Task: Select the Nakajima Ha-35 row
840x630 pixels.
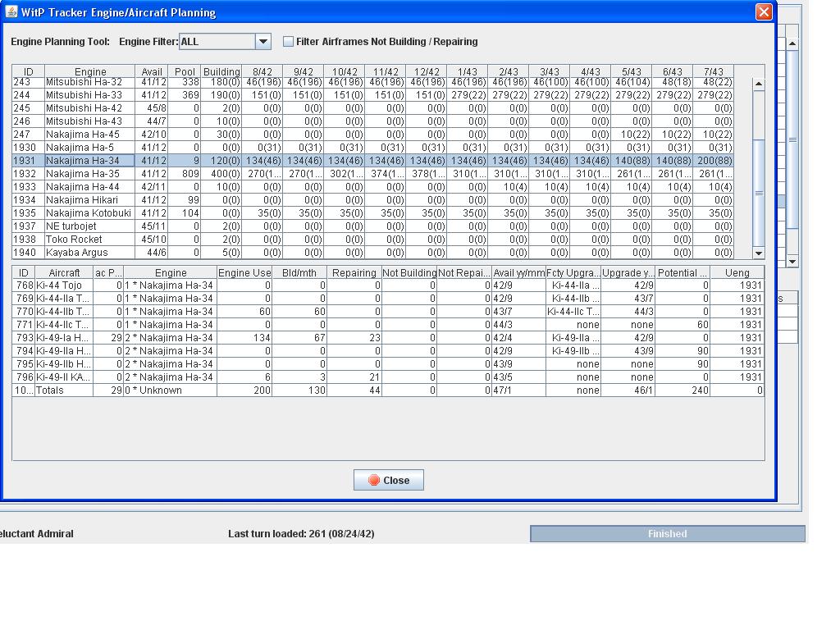Action: pos(373,174)
